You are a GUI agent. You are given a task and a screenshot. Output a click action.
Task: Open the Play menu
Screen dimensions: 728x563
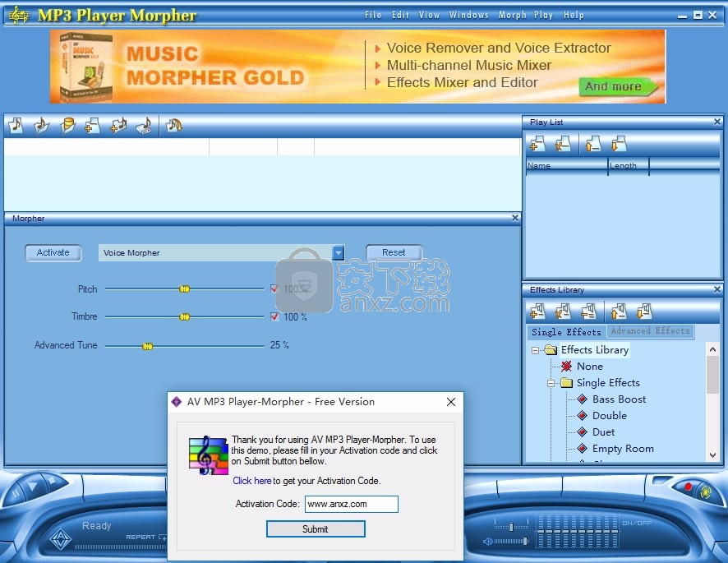click(x=543, y=15)
